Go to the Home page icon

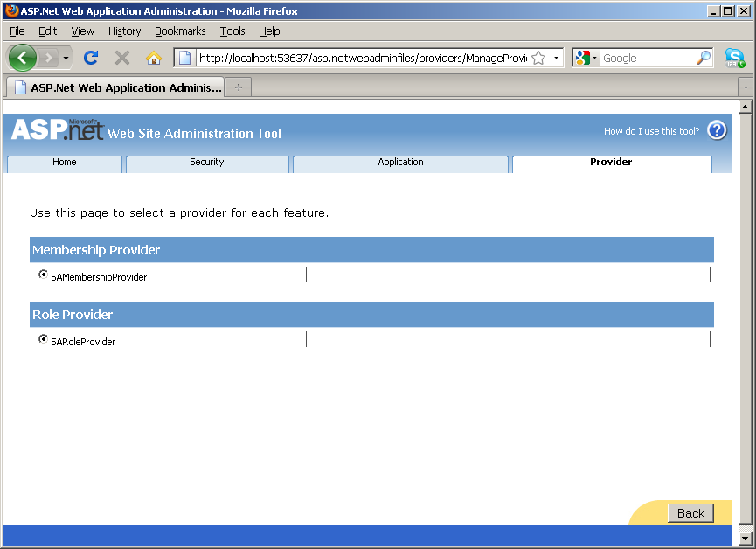point(154,58)
